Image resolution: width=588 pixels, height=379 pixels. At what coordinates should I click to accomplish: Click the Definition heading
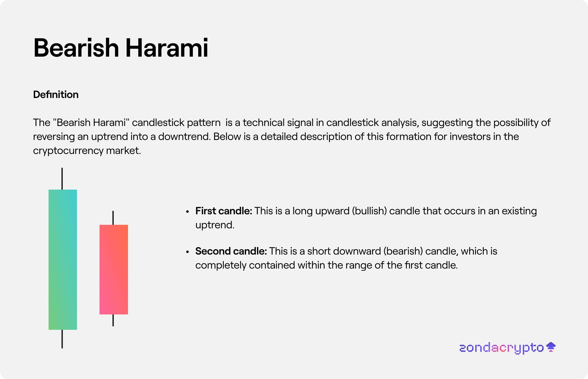56,94
